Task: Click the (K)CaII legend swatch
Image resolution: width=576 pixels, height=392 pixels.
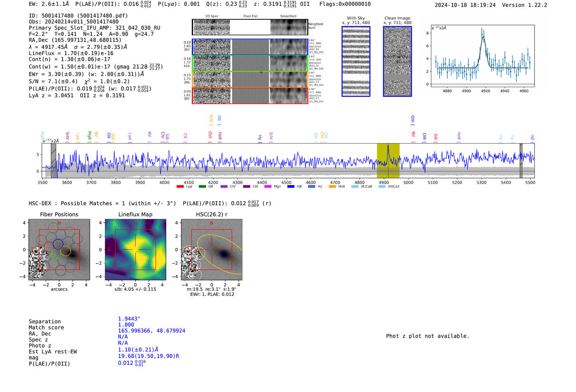Action: click(x=355, y=186)
